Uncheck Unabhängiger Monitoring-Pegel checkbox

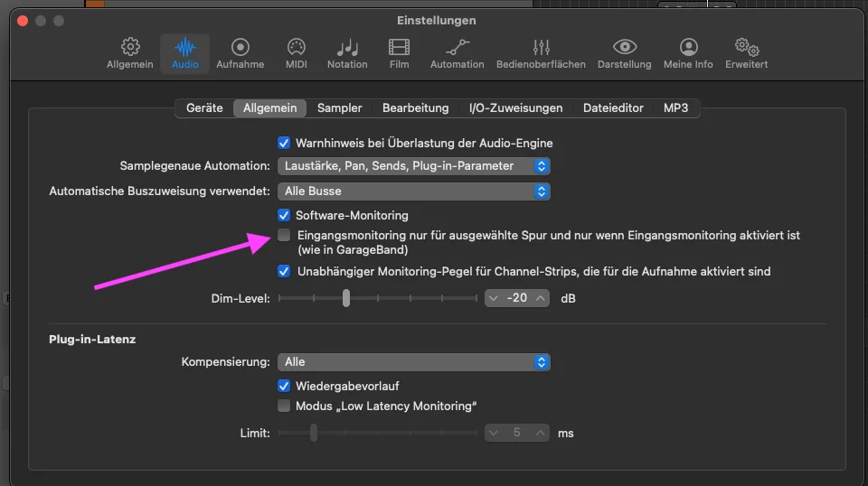pyautogui.click(x=283, y=271)
